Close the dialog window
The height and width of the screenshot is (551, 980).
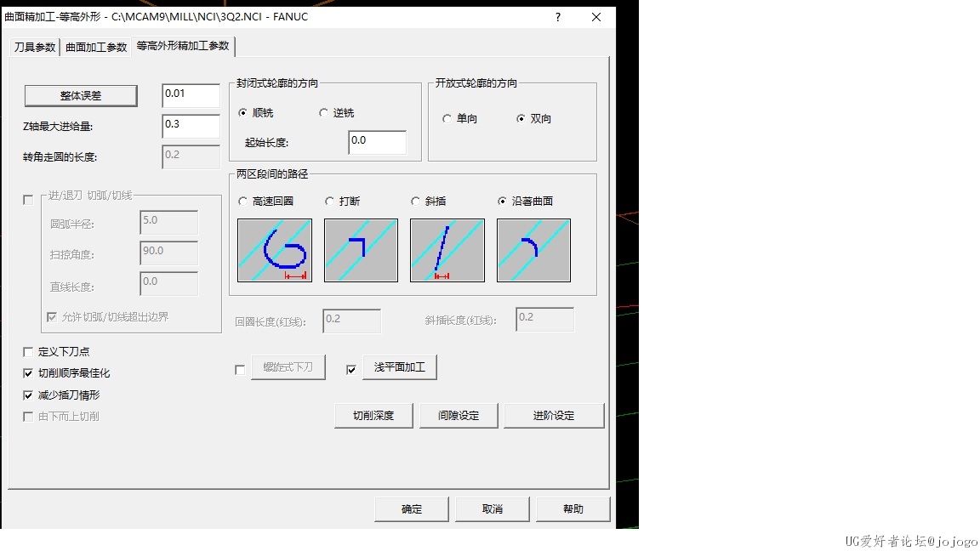point(596,17)
